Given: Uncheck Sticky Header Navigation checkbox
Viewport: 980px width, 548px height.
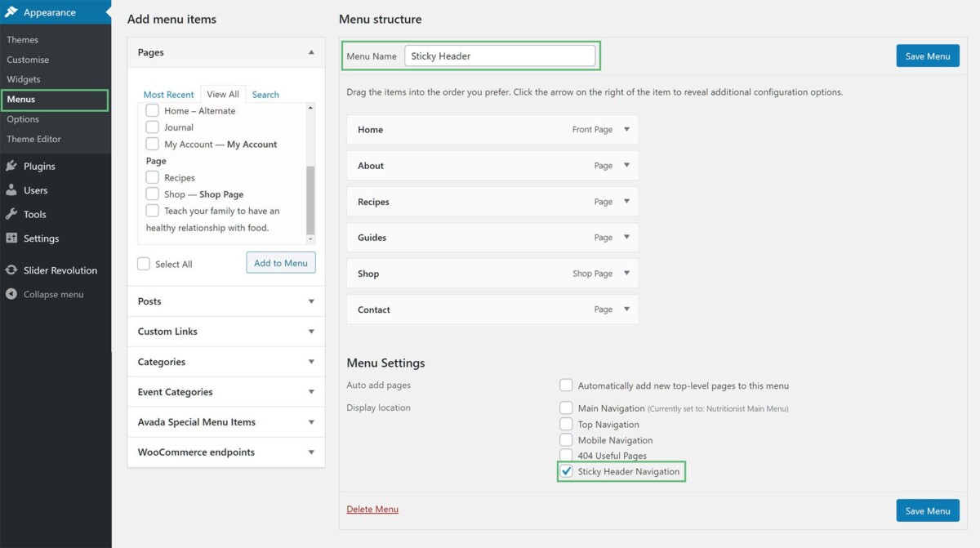Looking at the screenshot, I should point(566,471).
